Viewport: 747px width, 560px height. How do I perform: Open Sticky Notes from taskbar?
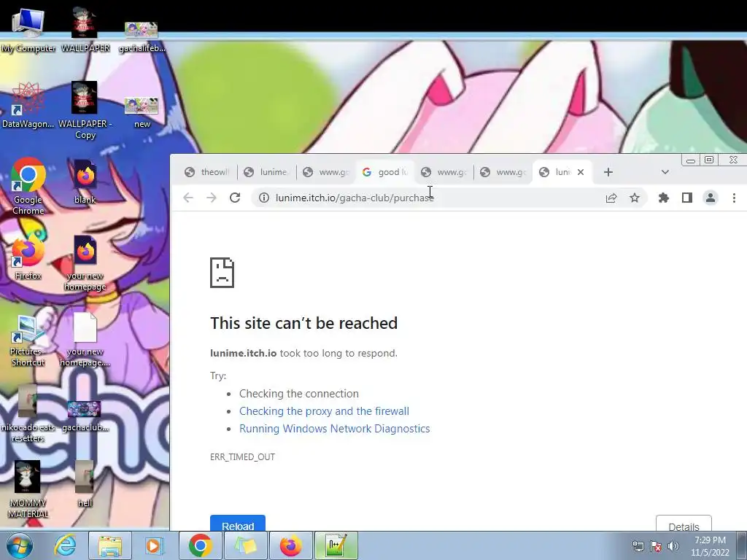(245, 545)
